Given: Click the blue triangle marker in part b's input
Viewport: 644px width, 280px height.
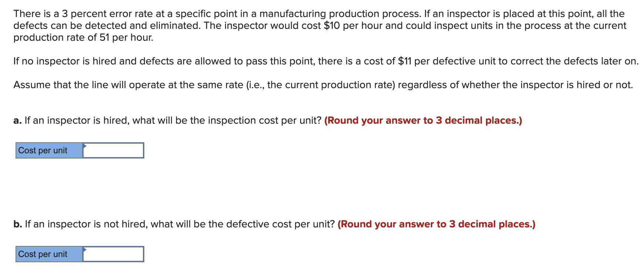Looking at the screenshot, I should pos(84,250).
